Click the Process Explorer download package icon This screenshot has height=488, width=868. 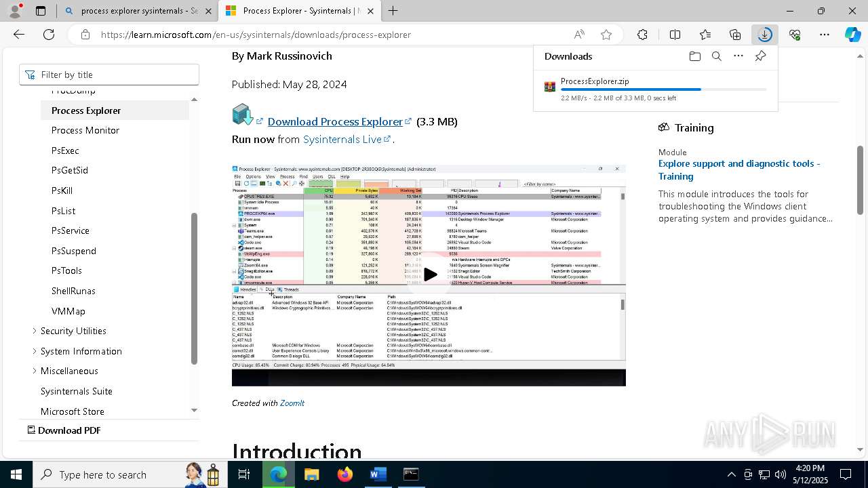[x=242, y=115]
